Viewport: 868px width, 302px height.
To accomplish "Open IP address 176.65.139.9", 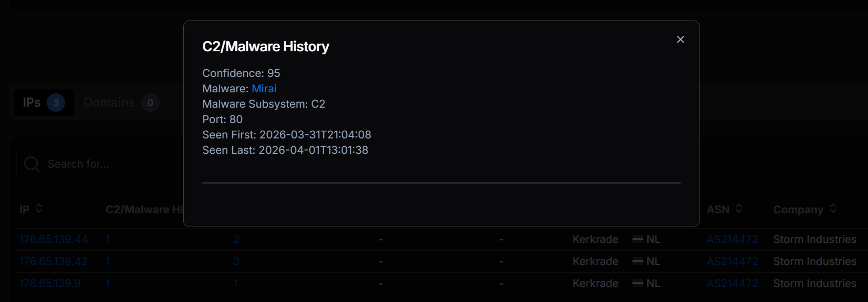I will pos(50,284).
